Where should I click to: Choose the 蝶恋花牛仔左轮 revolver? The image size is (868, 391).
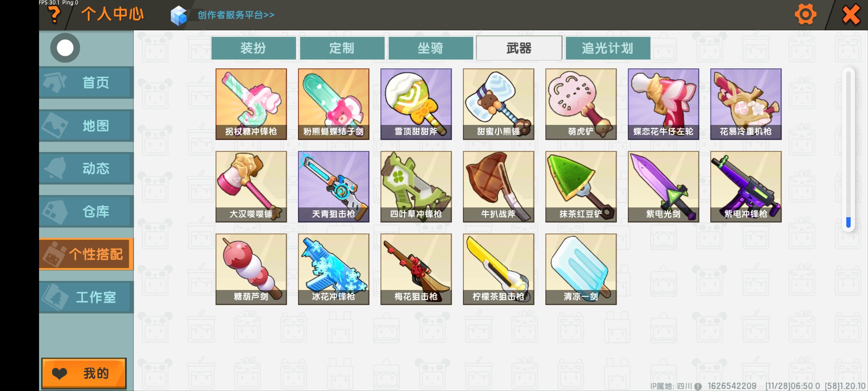click(x=663, y=104)
